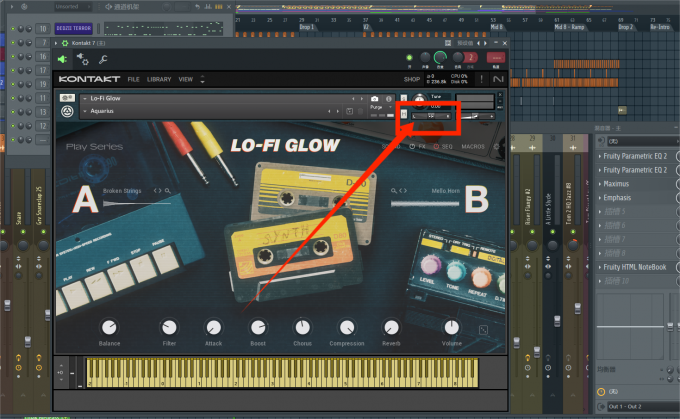Click the green plug icon in Kontakt wrapper
The width and height of the screenshot is (680, 419).
tap(62, 59)
